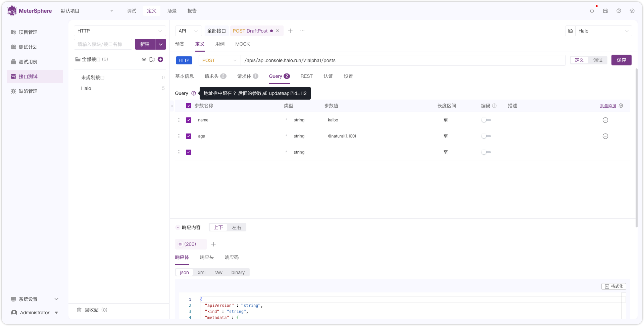
Task: Uncheck the age parameter checkbox
Action: pyautogui.click(x=189, y=136)
